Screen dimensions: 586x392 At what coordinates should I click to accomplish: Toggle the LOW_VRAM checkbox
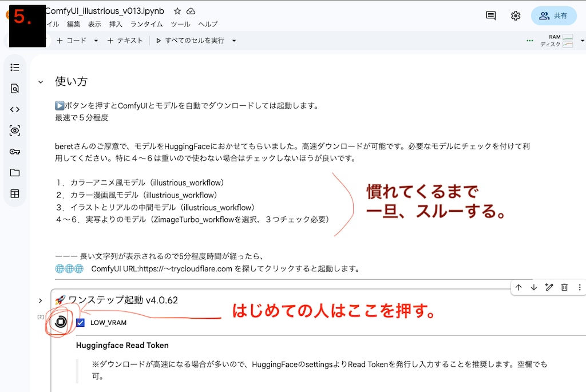[x=80, y=323]
